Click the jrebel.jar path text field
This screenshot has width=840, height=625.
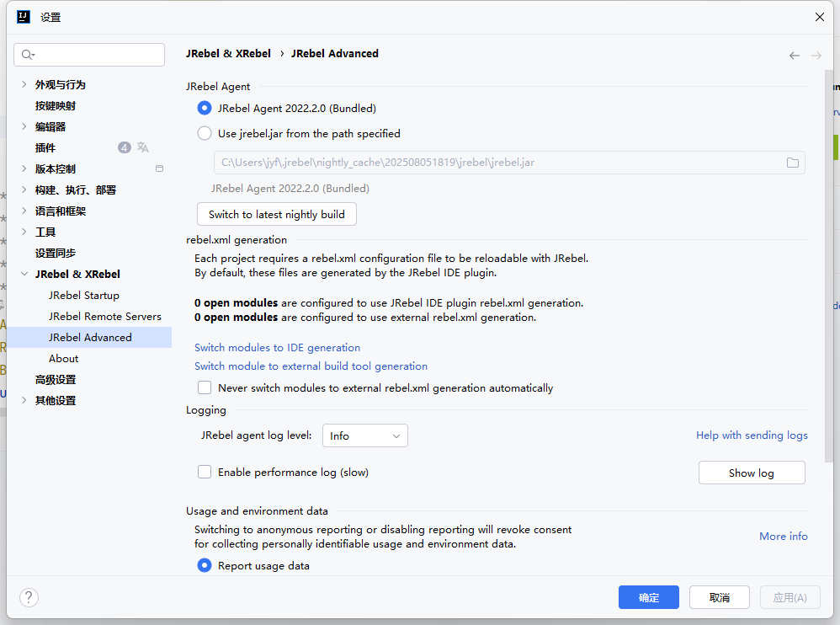509,163
